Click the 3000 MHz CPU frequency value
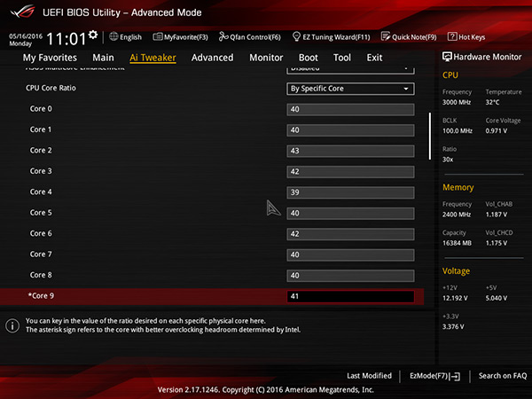Screen dimensions: 532x399 pyautogui.click(x=457, y=102)
